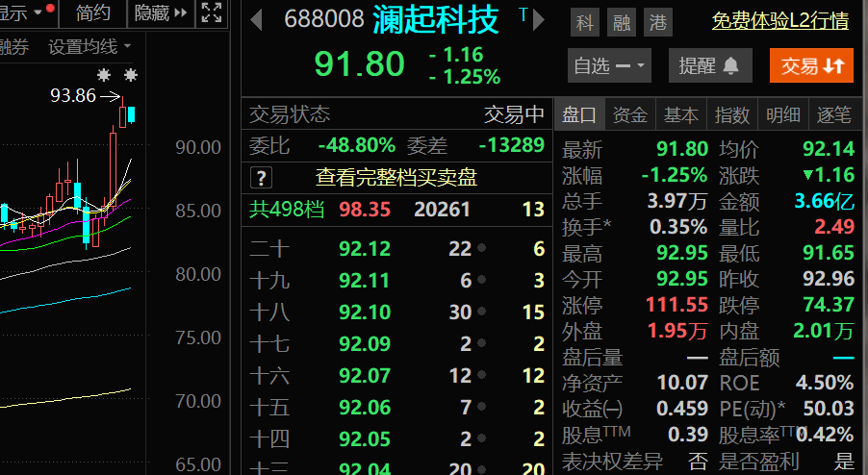The width and height of the screenshot is (868, 475).
Task: Click 量比 value 2.49
Action: tap(834, 227)
